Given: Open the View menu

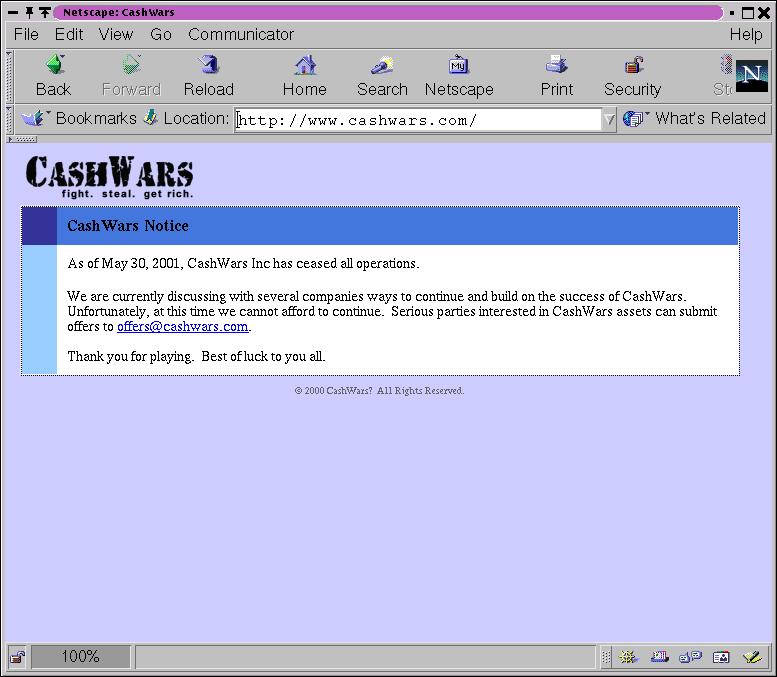Looking at the screenshot, I should click(x=116, y=34).
